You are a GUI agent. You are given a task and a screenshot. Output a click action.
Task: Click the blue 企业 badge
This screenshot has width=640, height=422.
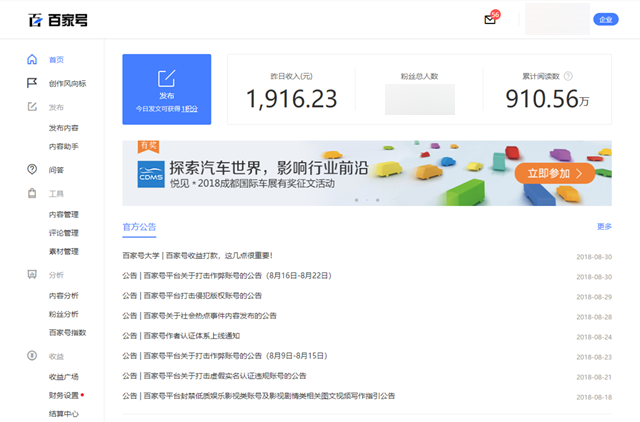pyautogui.click(x=606, y=20)
